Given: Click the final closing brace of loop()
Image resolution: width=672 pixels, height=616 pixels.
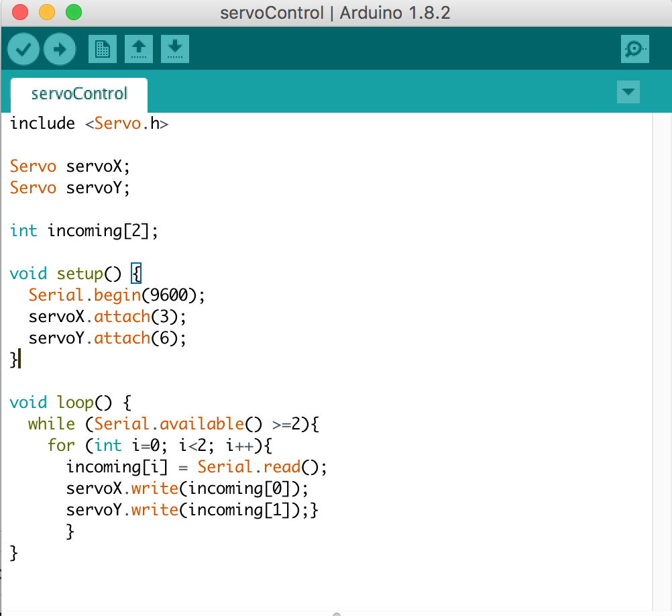Looking at the screenshot, I should coord(13,554).
